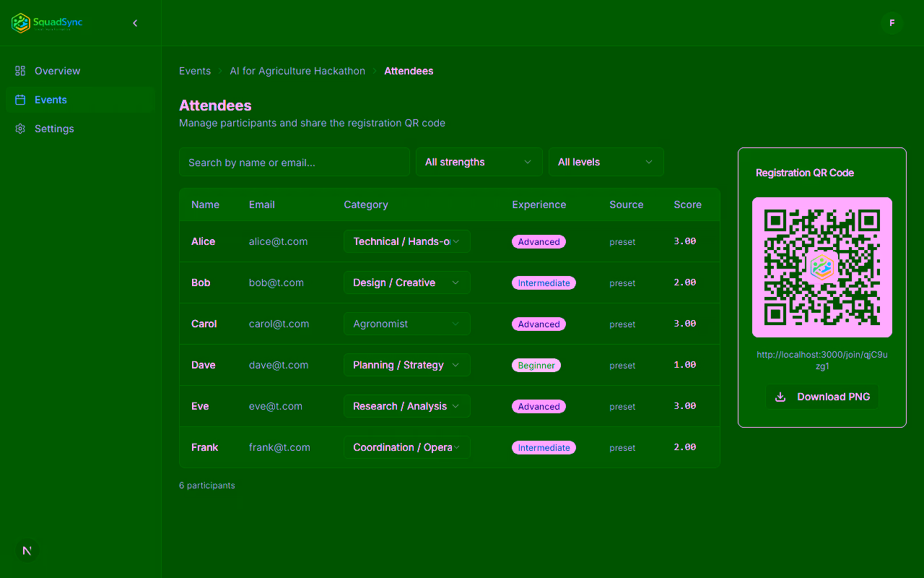Click the Email column header
Image resolution: width=924 pixels, height=578 pixels.
pyautogui.click(x=262, y=204)
